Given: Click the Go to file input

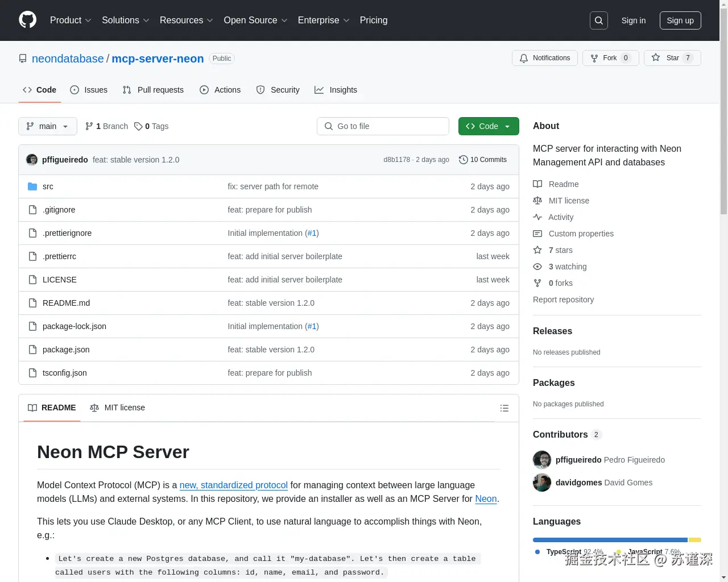Looking at the screenshot, I should tap(383, 126).
